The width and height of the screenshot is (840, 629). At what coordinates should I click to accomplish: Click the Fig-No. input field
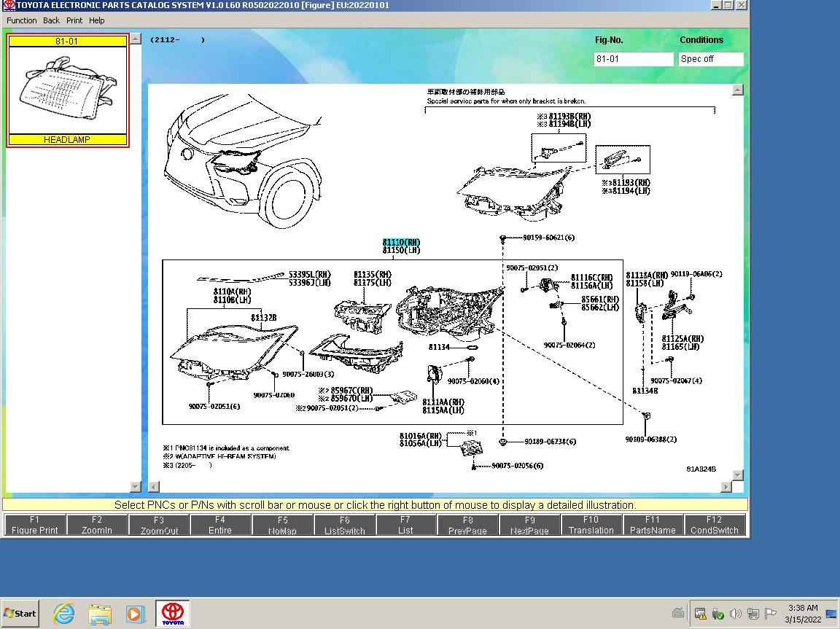click(633, 59)
